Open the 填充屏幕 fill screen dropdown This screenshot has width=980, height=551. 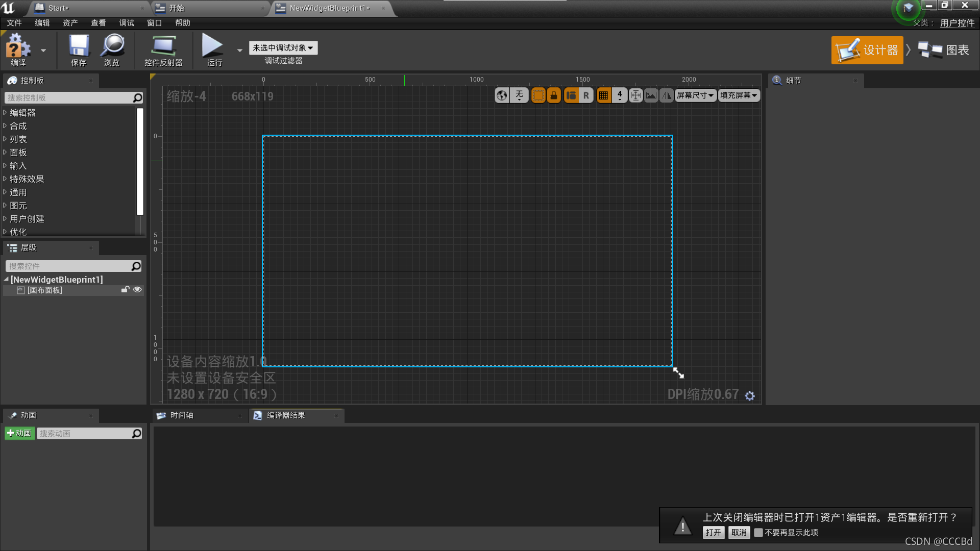point(739,95)
